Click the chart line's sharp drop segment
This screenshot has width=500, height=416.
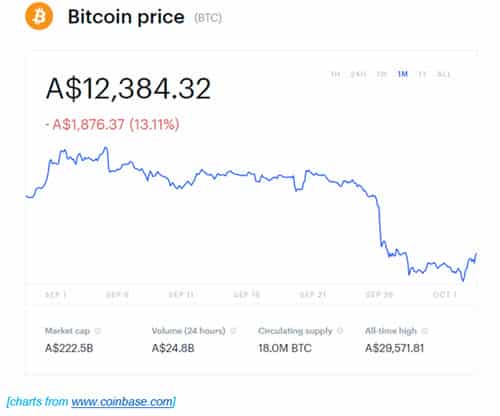point(380,220)
